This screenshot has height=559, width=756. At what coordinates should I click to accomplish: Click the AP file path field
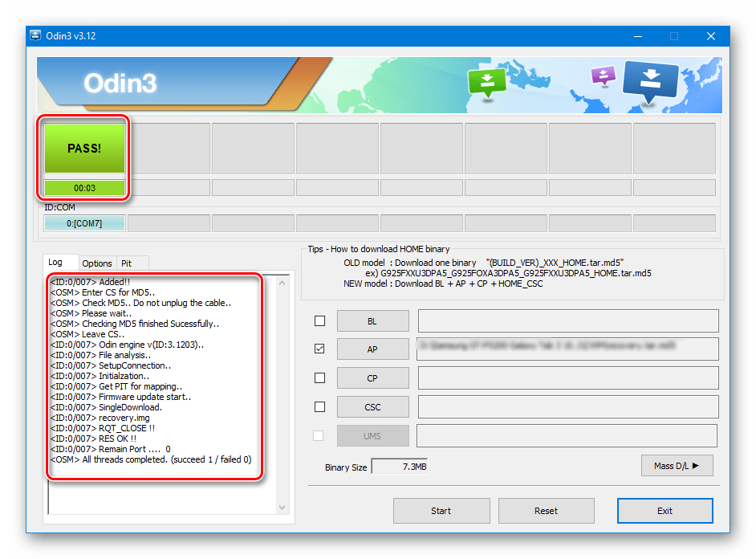tap(568, 349)
